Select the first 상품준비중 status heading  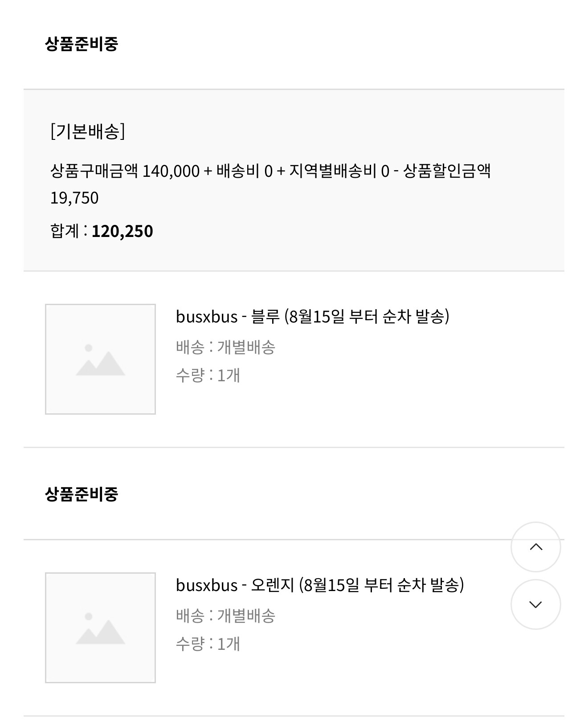(82, 44)
